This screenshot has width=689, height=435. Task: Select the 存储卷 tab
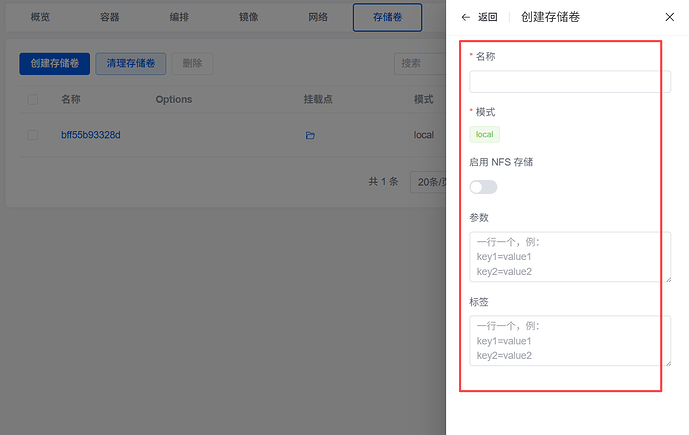pyautogui.click(x=387, y=18)
